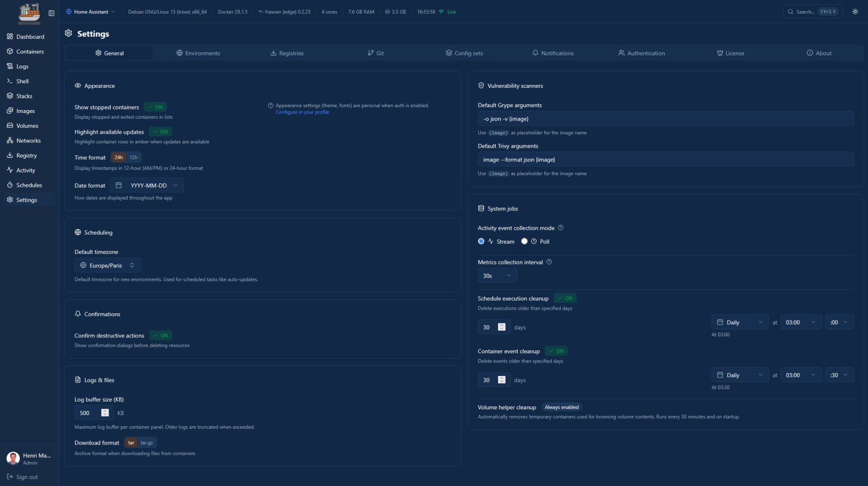Open the 30s metrics interval dropdown

[x=497, y=276]
